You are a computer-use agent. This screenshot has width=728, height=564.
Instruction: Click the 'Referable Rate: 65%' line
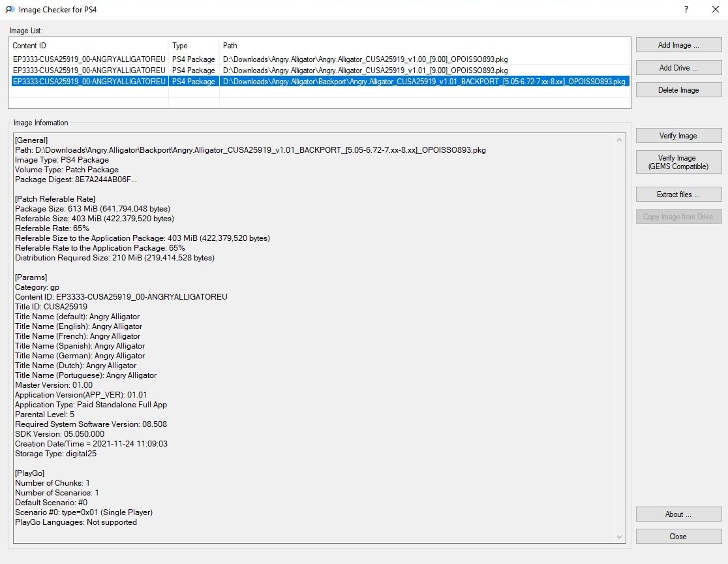(x=52, y=228)
